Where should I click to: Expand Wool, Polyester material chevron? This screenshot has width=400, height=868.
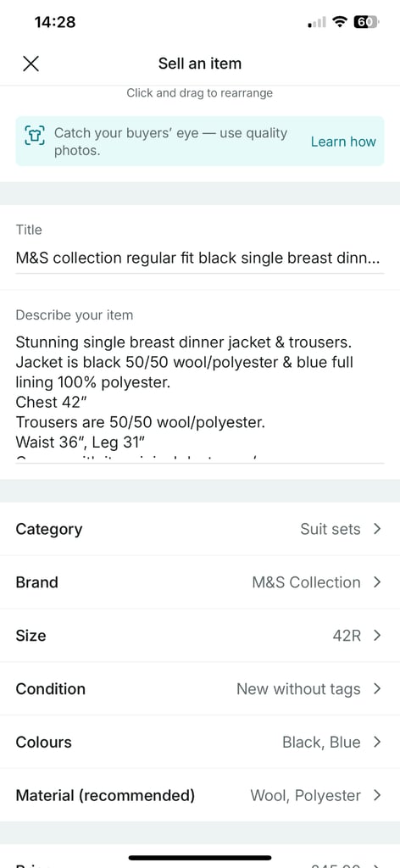[377, 795]
